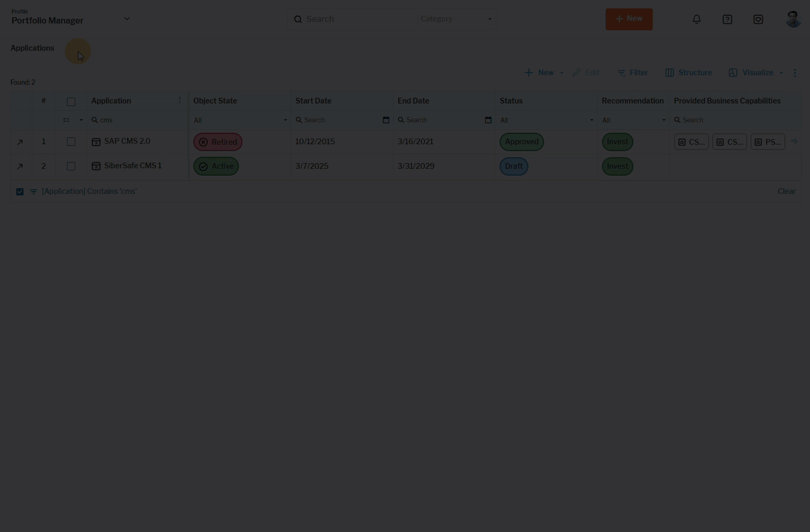Click the End Date calendar icon

[x=488, y=120]
